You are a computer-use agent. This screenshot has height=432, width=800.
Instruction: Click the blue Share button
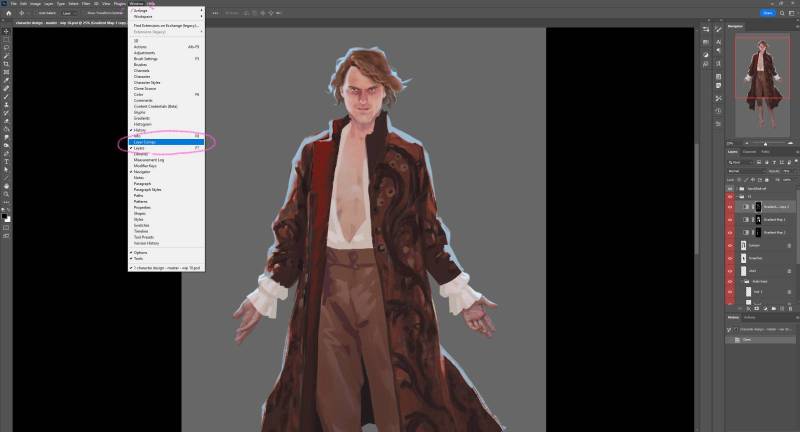click(x=767, y=13)
